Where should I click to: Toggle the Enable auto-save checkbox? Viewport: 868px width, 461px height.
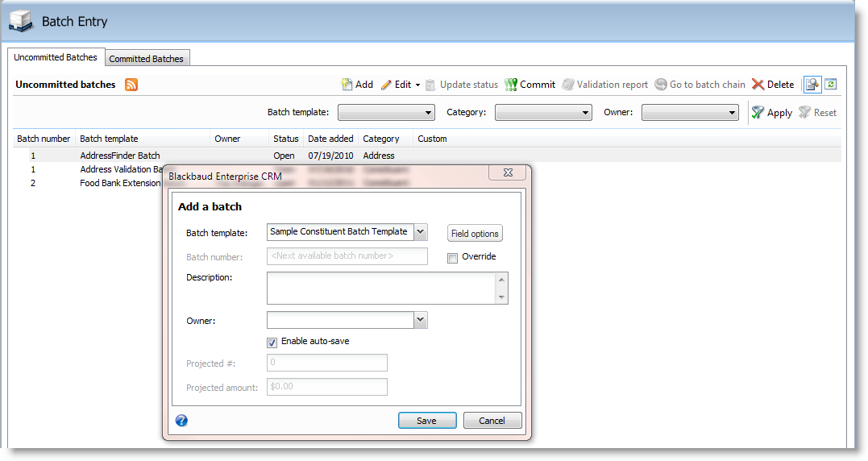coord(272,343)
